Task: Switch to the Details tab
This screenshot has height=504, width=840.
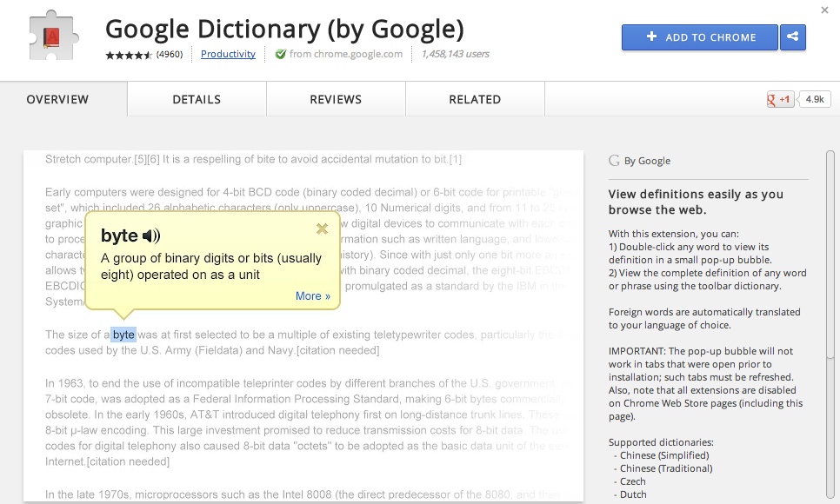Action: tap(197, 99)
